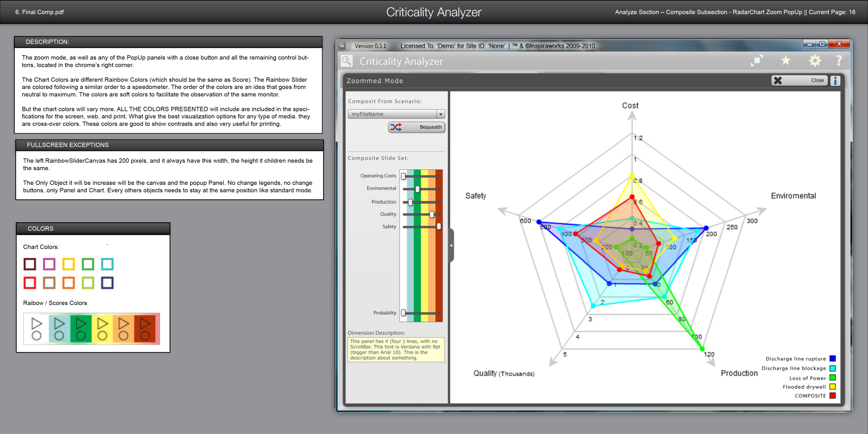Click the Bequeath button

[416, 127]
